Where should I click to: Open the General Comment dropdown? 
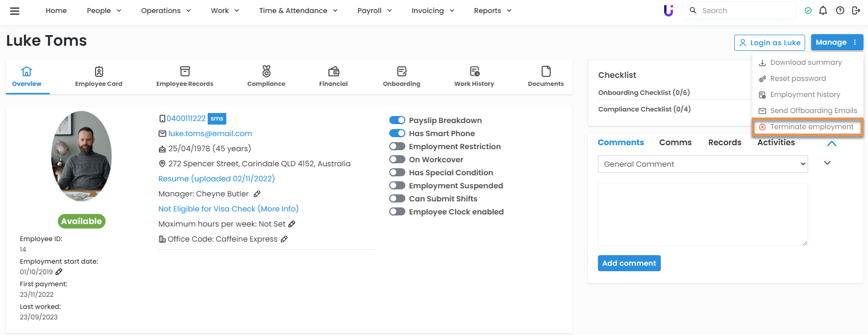(703, 164)
